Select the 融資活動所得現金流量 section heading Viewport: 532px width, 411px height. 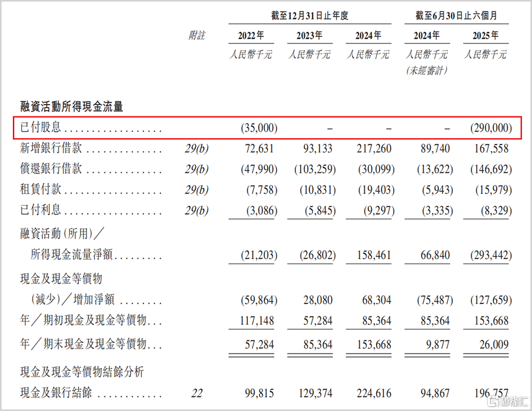click(x=71, y=106)
